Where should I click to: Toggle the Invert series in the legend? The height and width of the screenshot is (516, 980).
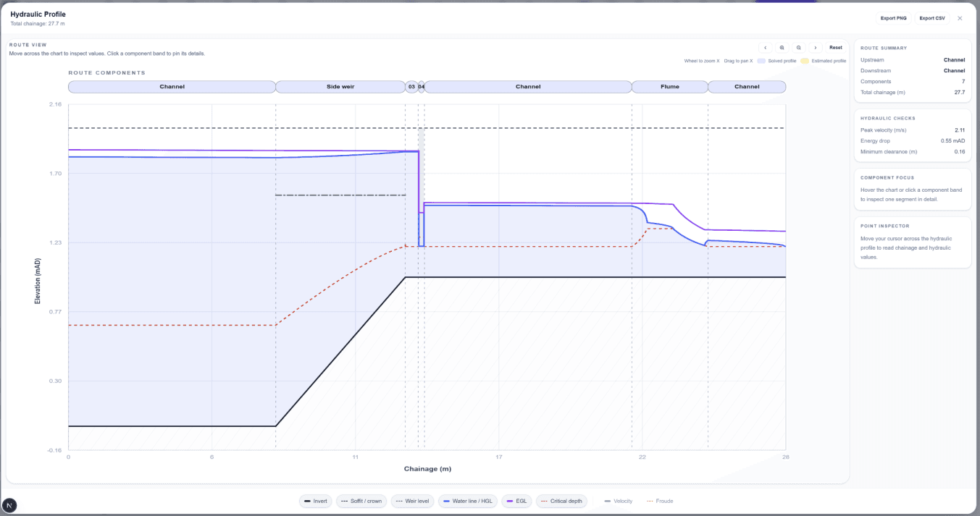[x=316, y=501]
